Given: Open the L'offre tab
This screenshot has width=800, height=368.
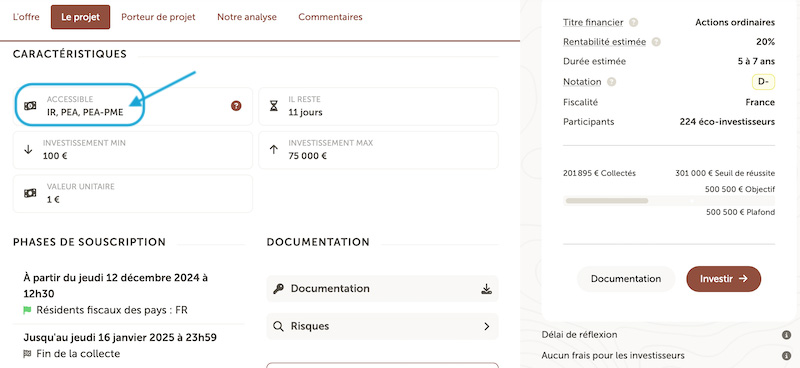Looking at the screenshot, I should coord(26,17).
